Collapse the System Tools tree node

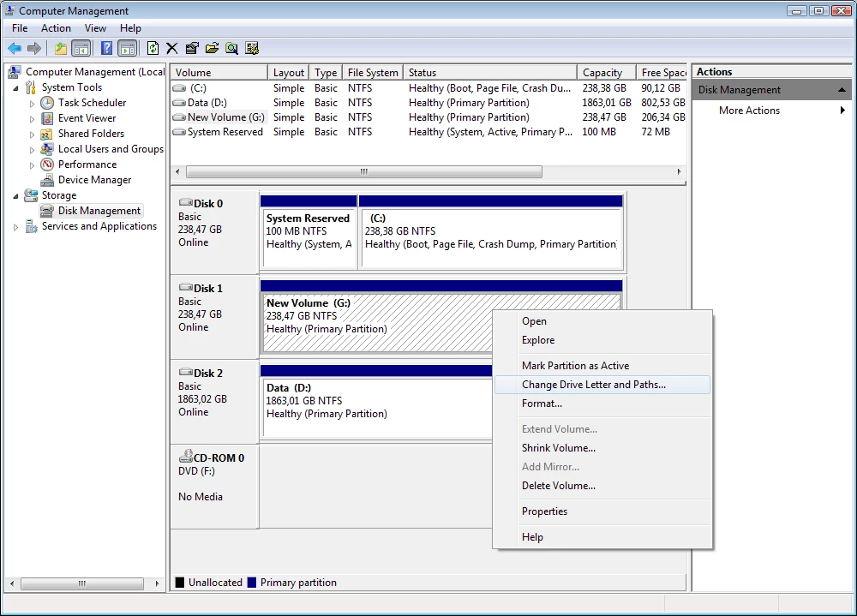click(15, 87)
